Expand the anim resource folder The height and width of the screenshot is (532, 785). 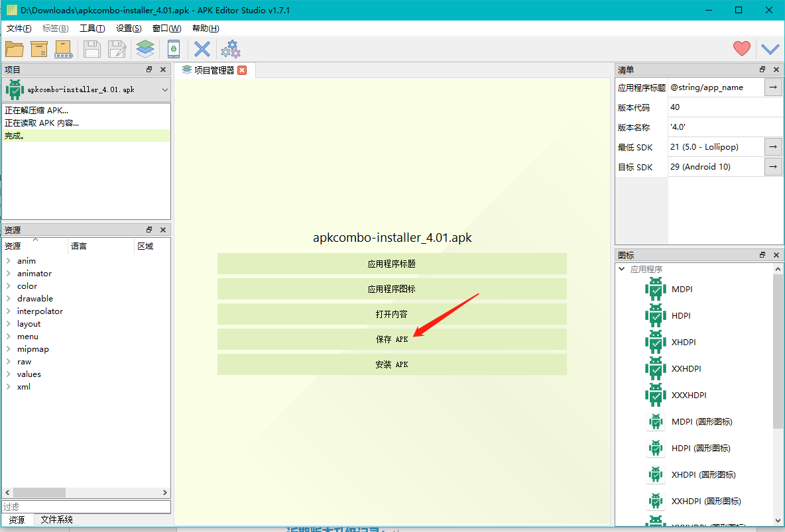[x=9, y=261]
